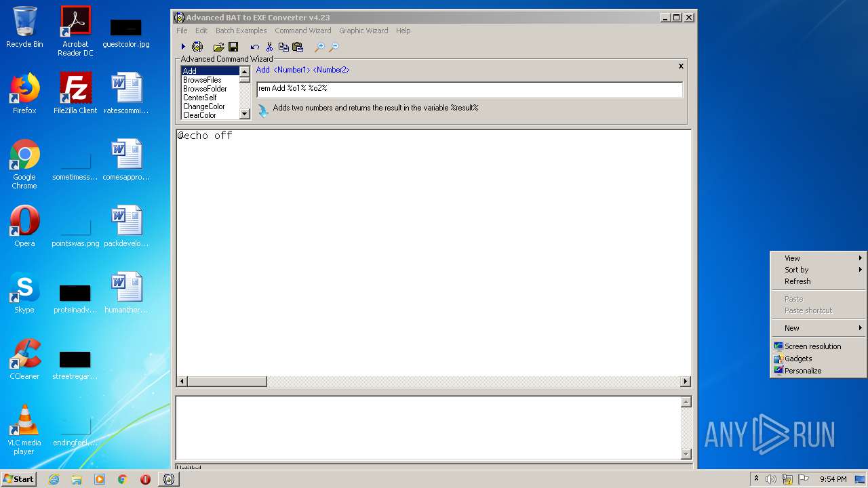This screenshot has width=868, height=488.
Task: Open Windows Explorer from taskbar
Action: click(77, 479)
